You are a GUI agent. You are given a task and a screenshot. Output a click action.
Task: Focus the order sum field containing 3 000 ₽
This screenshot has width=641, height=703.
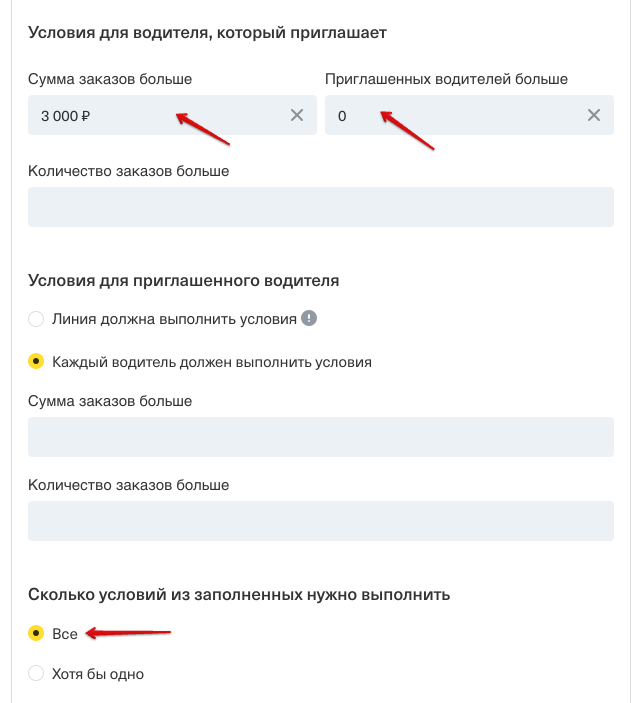(150, 115)
